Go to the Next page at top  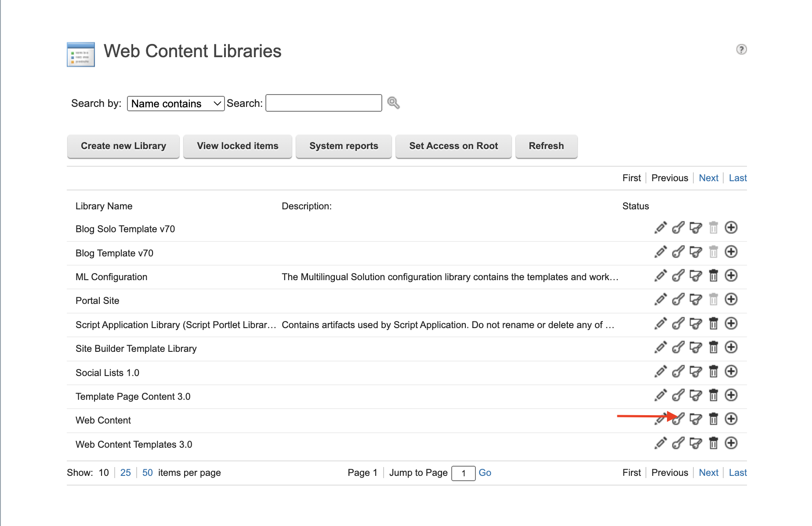pyautogui.click(x=708, y=178)
